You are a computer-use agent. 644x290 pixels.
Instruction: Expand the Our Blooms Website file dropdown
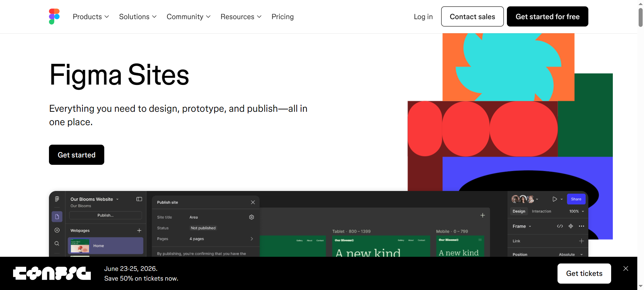[x=117, y=199]
